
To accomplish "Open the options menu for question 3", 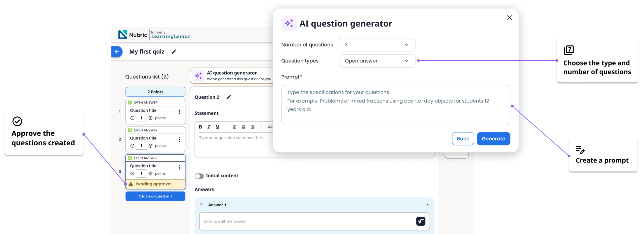I will 179,167.
